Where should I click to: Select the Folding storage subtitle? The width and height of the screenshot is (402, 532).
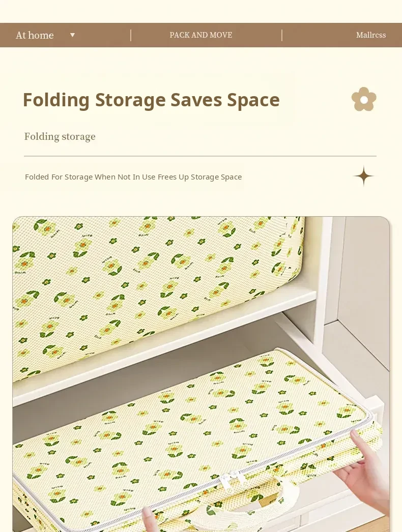[60, 136]
